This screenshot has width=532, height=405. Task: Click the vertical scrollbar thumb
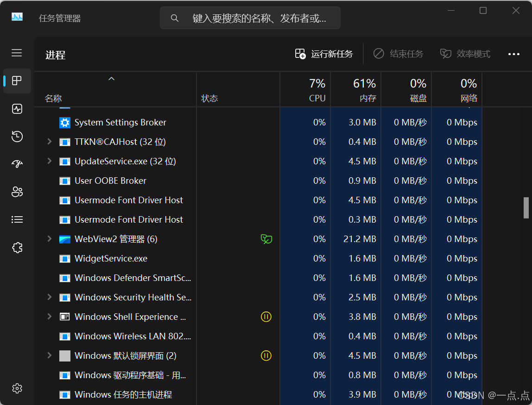tap(526, 208)
